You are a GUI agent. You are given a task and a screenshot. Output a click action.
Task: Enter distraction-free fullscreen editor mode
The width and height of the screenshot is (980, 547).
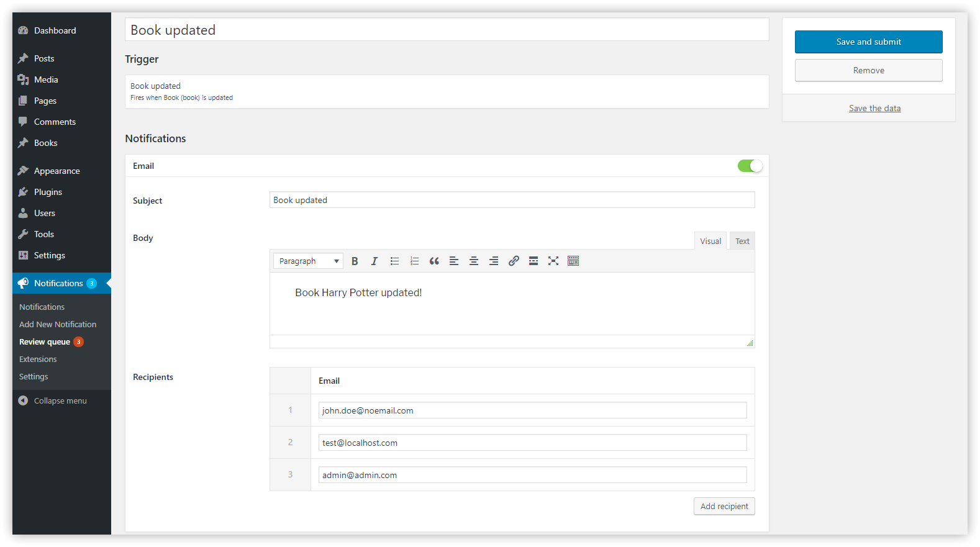click(553, 261)
